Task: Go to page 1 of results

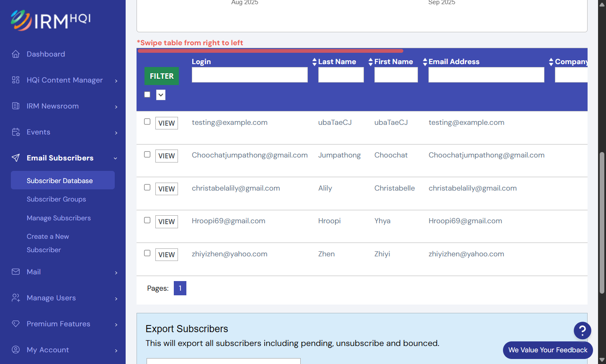Action: (x=180, y=288)
